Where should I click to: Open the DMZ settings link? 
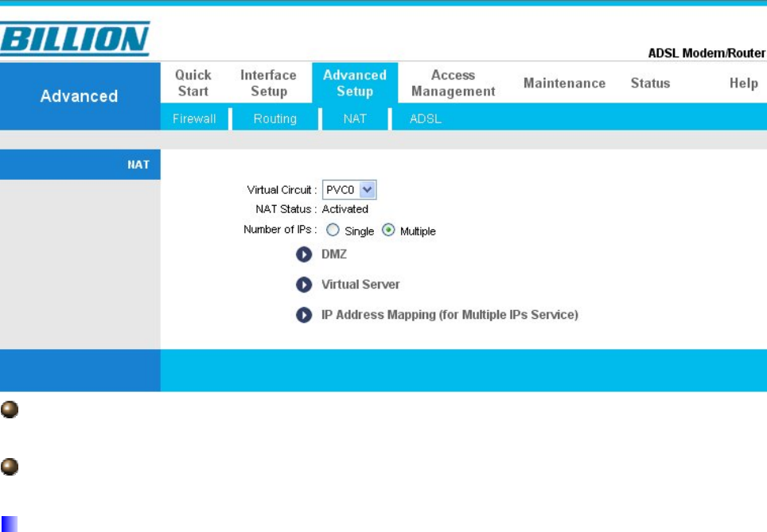pos(334,254)
